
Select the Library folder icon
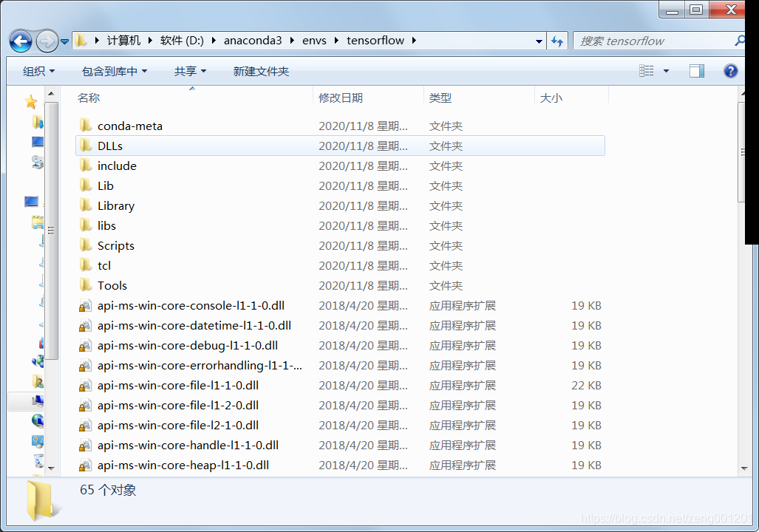85,205
